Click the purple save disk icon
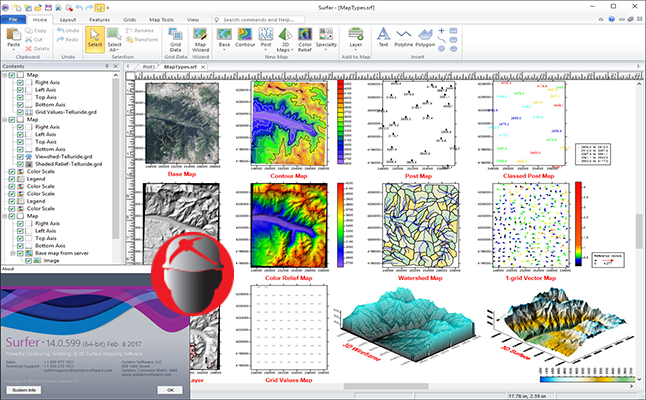 (48, 7)
